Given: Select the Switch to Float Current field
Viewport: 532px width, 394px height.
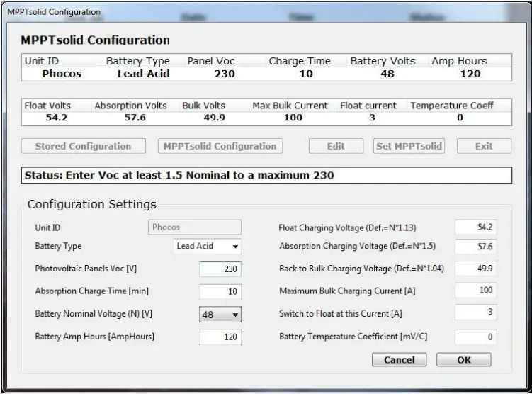Looking at the screenshot, I should coord(475,313).
